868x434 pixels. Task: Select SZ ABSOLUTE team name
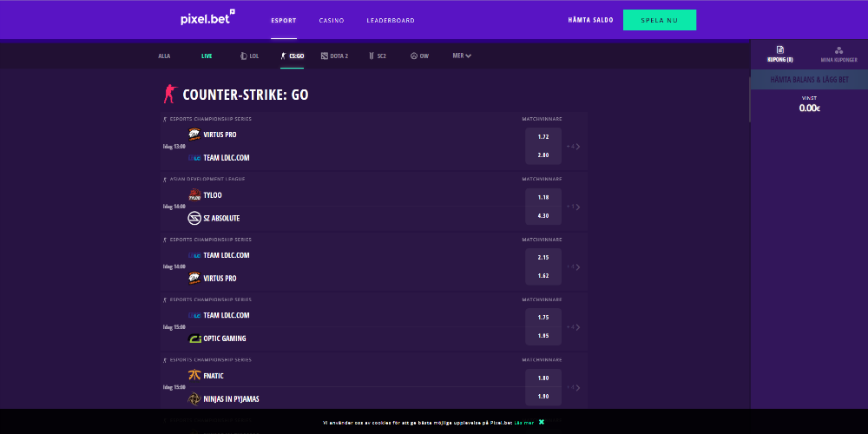coord(221,218)
